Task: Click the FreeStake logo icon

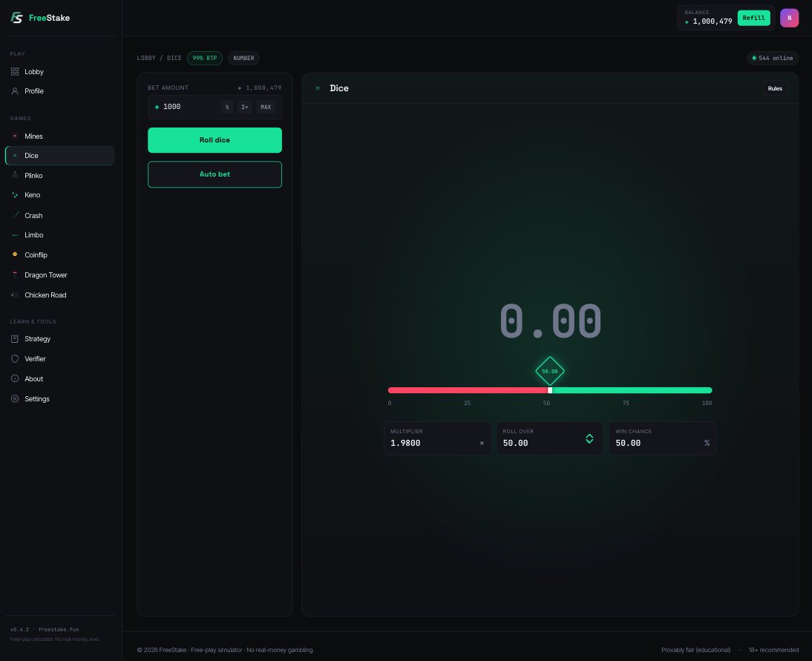Action: (x=16, y=18)
